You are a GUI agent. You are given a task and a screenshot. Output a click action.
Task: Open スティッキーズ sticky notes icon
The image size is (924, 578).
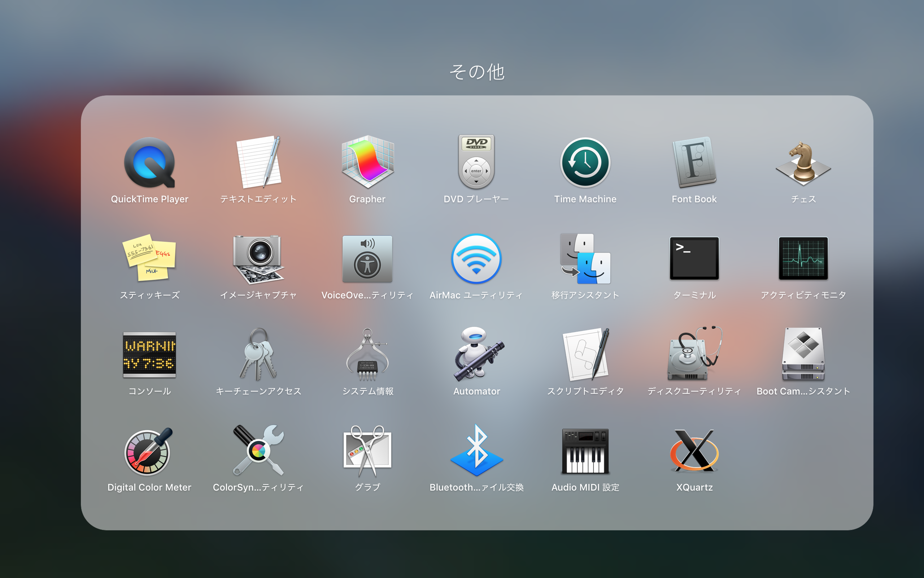[x=150, y=258]
